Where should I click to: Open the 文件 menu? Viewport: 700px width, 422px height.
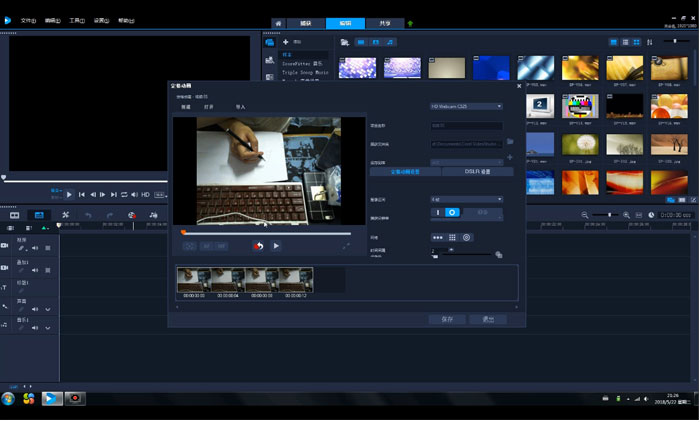point(27,20)
